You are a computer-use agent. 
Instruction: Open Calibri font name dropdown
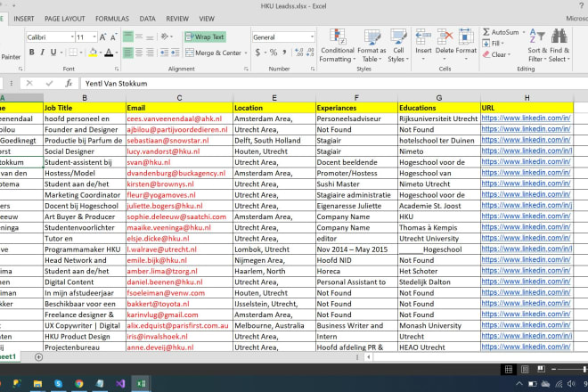pyautogui.click(x=72, y=37)
